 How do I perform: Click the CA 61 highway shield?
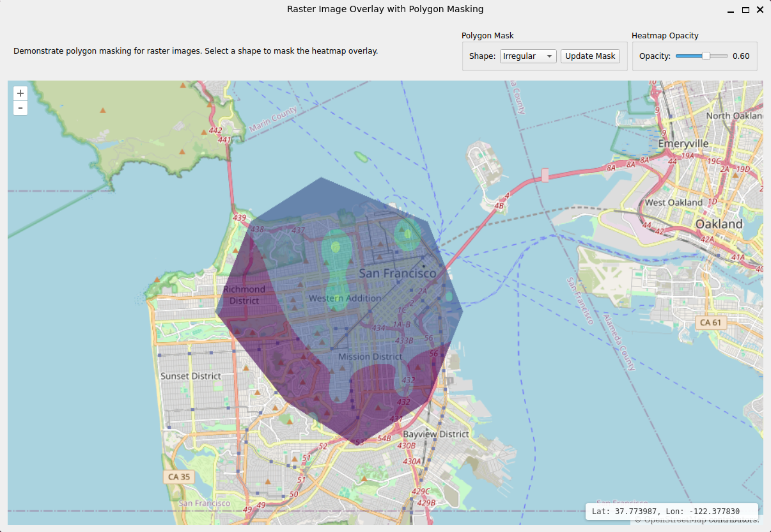click(710, 323)
